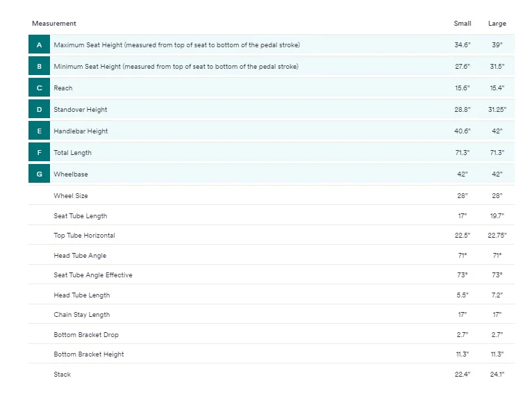Click the F badge beside Total Length
Screen dimensions: 532x401
click(39, 153)
